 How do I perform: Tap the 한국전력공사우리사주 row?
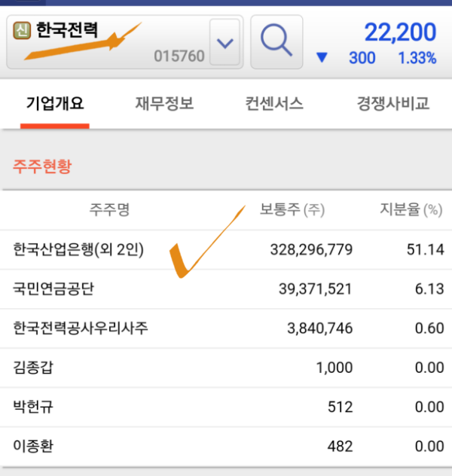click(x=226, y=328)
